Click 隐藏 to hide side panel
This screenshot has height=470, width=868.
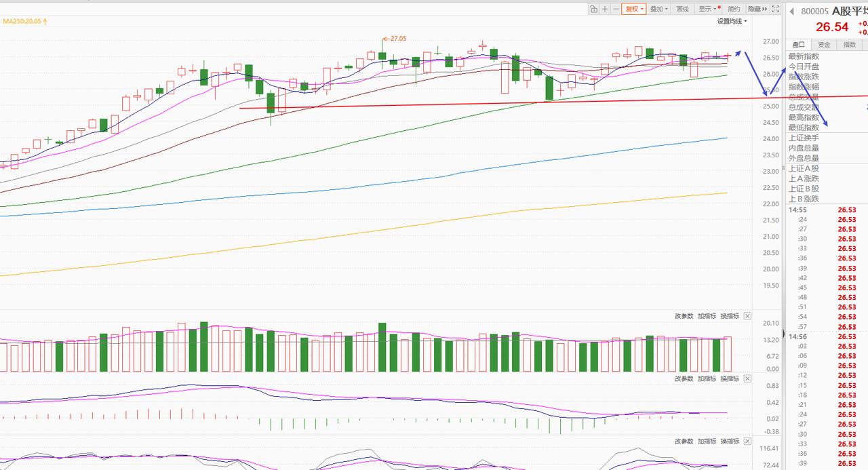[757, 9]
